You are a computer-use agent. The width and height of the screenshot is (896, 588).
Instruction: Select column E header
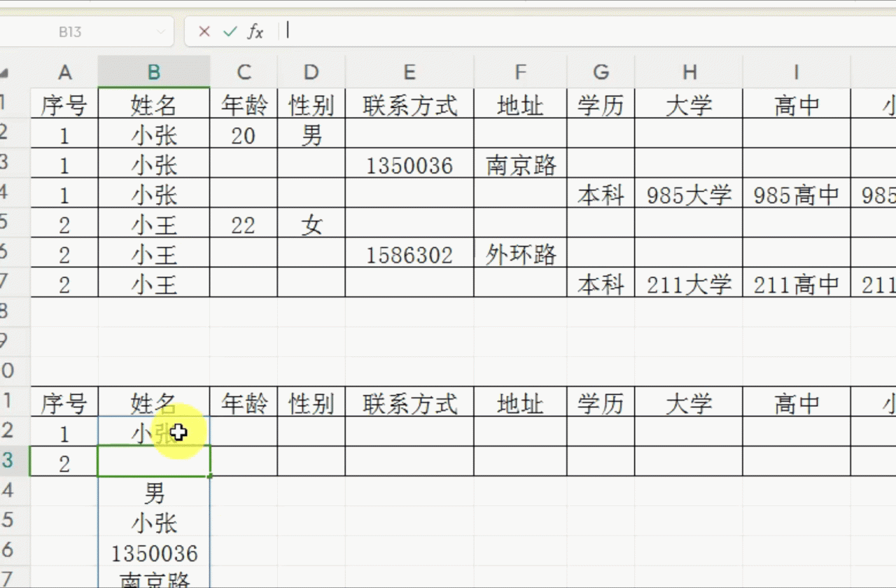pyautogui.click(x=409, y=72)
